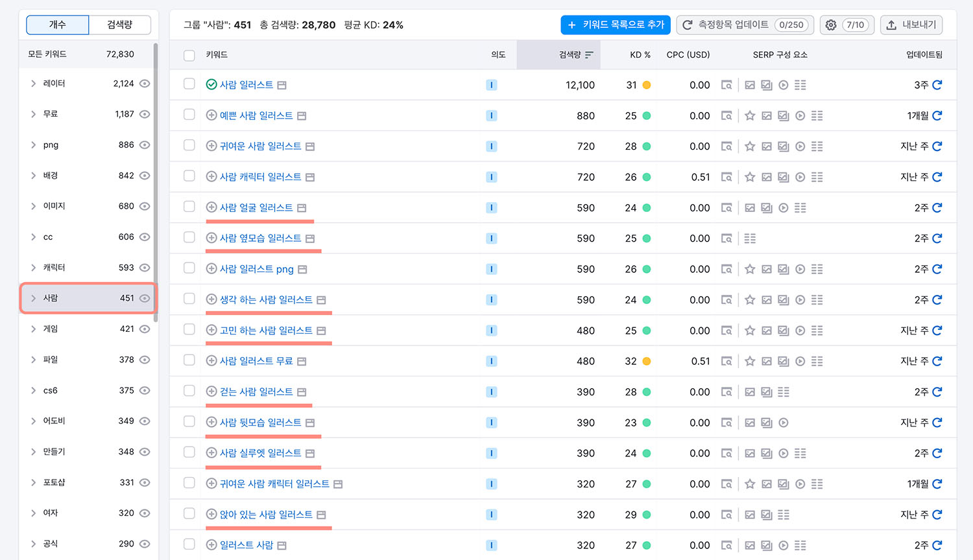Viewport: 973px width, 560px height.
Task: Toggle visibility eye for 포토샵 group
Action: (x=145, y=482)
